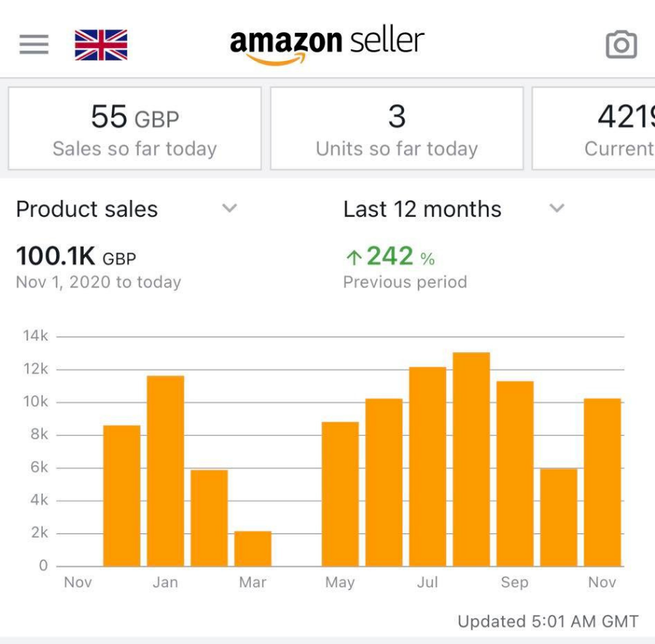The width and height of the screenshot is (655, 644).
Task: Tap the rightmost November sales bar
Action: 602,482
